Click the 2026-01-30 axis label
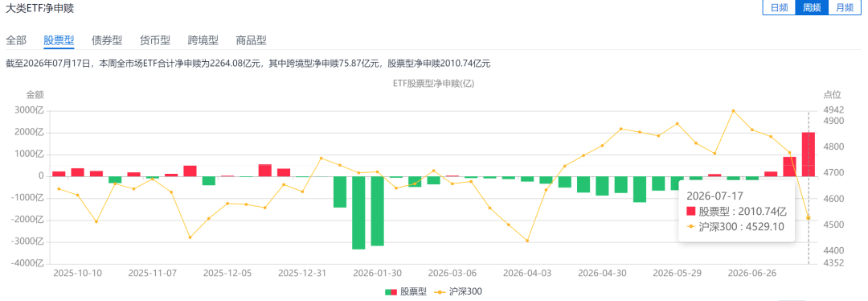This screenshot has width=868, height=301. pos(378,274)
